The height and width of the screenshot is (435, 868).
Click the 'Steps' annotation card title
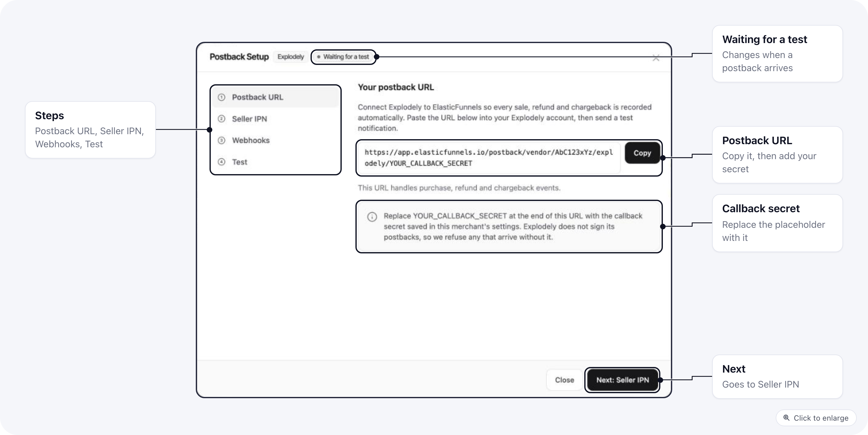pyautogui.click(x=50, y=116)
